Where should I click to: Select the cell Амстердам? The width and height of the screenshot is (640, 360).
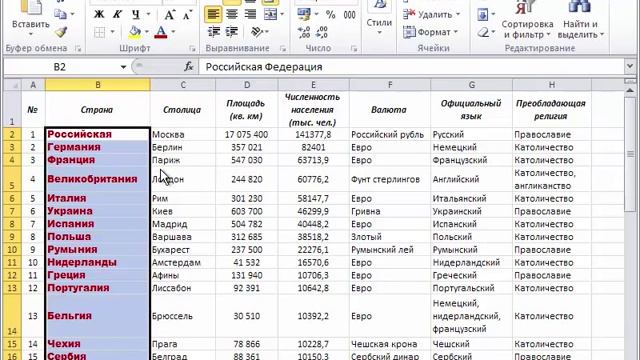[182, 262]
